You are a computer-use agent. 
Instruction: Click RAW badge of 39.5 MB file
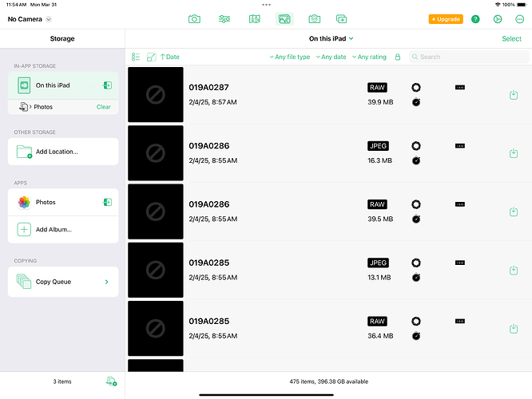point(377,204)
